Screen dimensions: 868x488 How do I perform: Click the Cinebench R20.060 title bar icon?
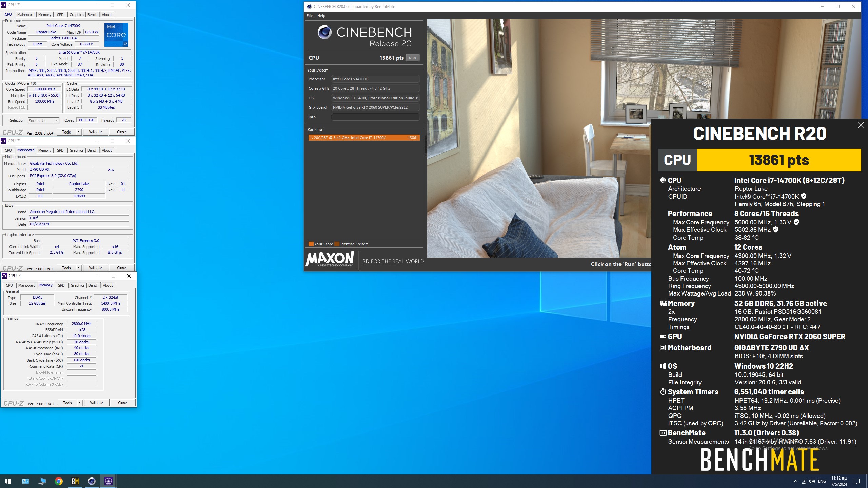309,6
